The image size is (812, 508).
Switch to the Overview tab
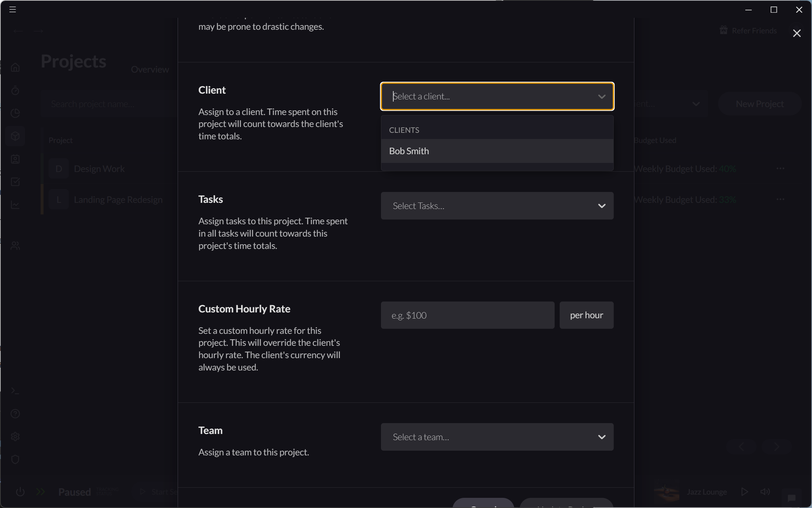[150, 69]
